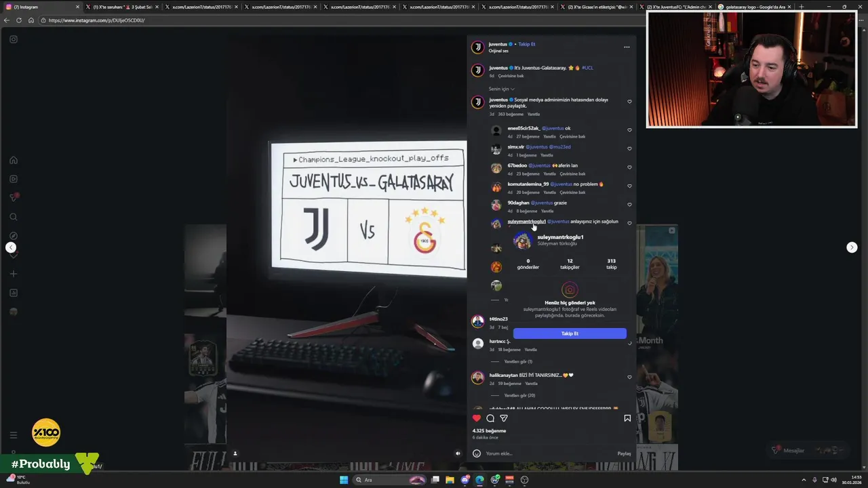Click '313 takip' count in profile popup
868x488 pixels.
click(x=612, y=264)
